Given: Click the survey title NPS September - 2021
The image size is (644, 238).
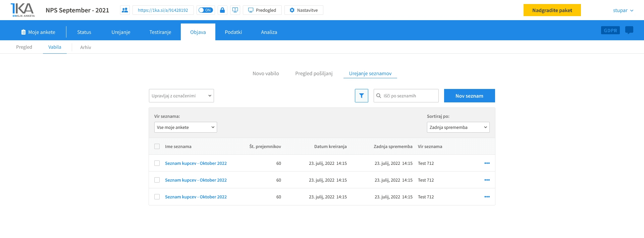Looking at the screenshot, I should coord(77,10).
